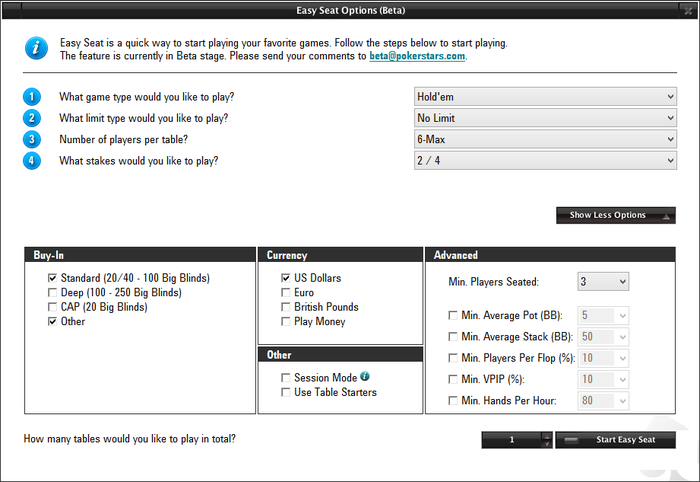This screenshot has height=482, width=700.
Task: Enable the Play Money checkbox
Action: tap(286, 321)
